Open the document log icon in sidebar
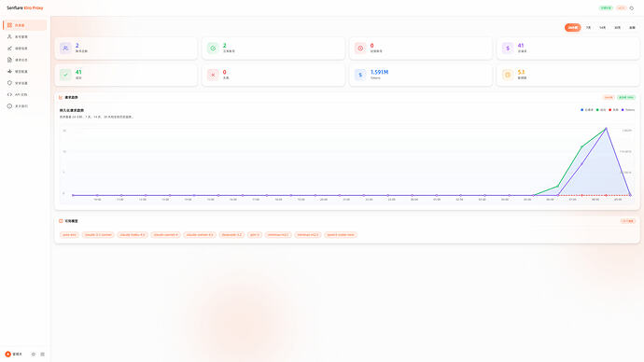The width and height of the screenshot is (644, 362). [x=9, y=60]
